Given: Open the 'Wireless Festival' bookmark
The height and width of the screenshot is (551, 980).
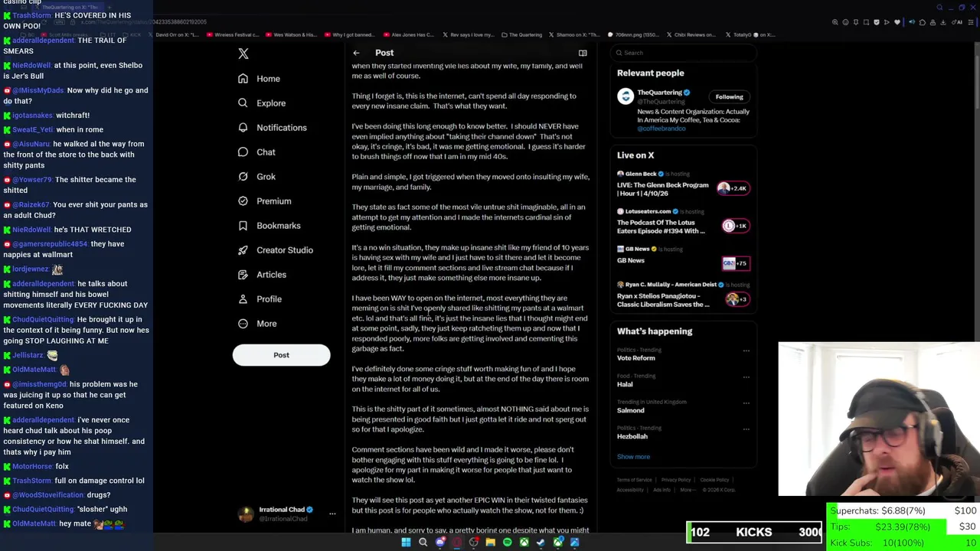Looking at the screenshot, I should pyautogui.click(x=234, y=34).
